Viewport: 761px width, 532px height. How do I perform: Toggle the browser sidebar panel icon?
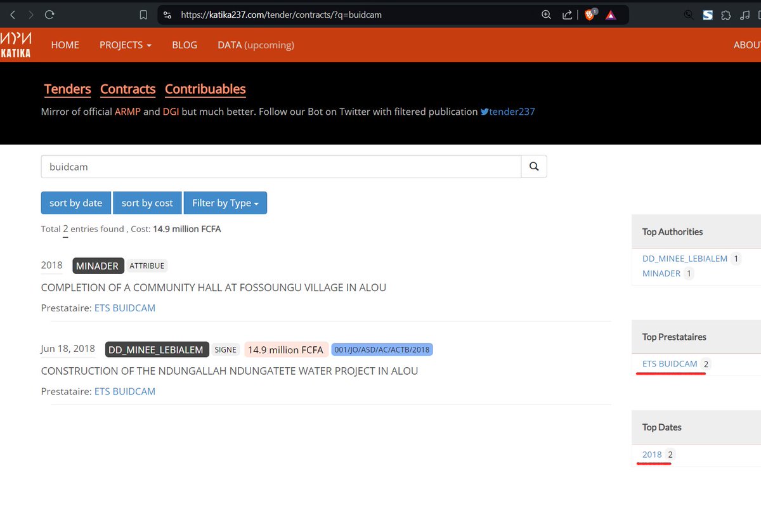[758, 15]
